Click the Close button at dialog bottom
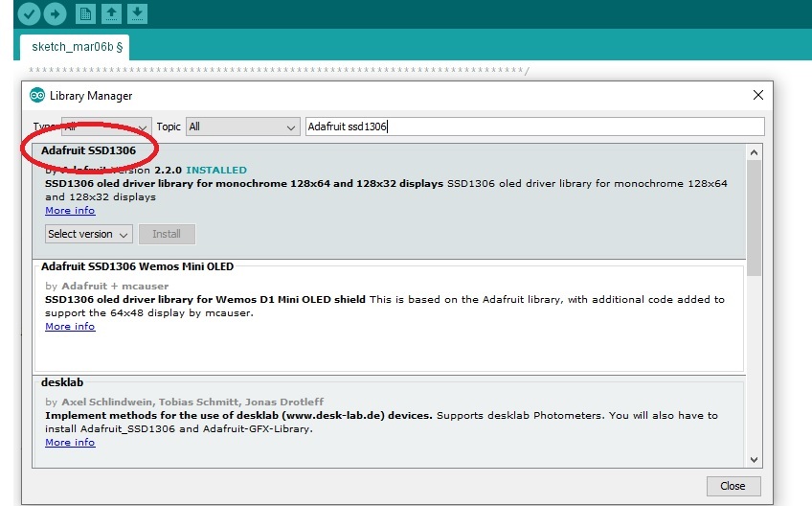The image size is (812, 506). [733, 486]
